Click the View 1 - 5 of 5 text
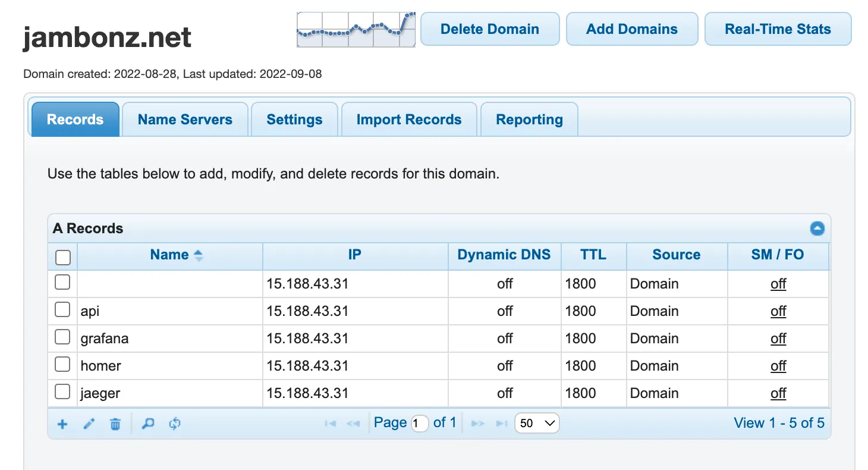Viewport: 868px width, 470px height. click(x=779, y=423)
